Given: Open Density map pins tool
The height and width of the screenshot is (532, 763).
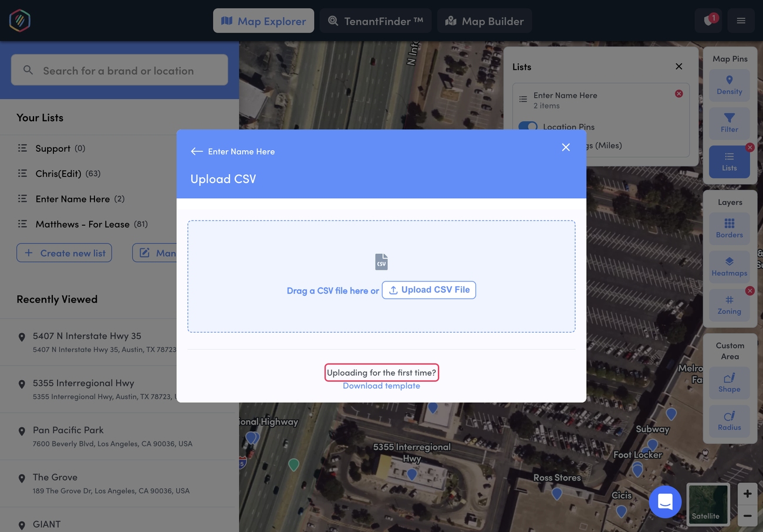Looking at the screenshot, I should 730,85.
